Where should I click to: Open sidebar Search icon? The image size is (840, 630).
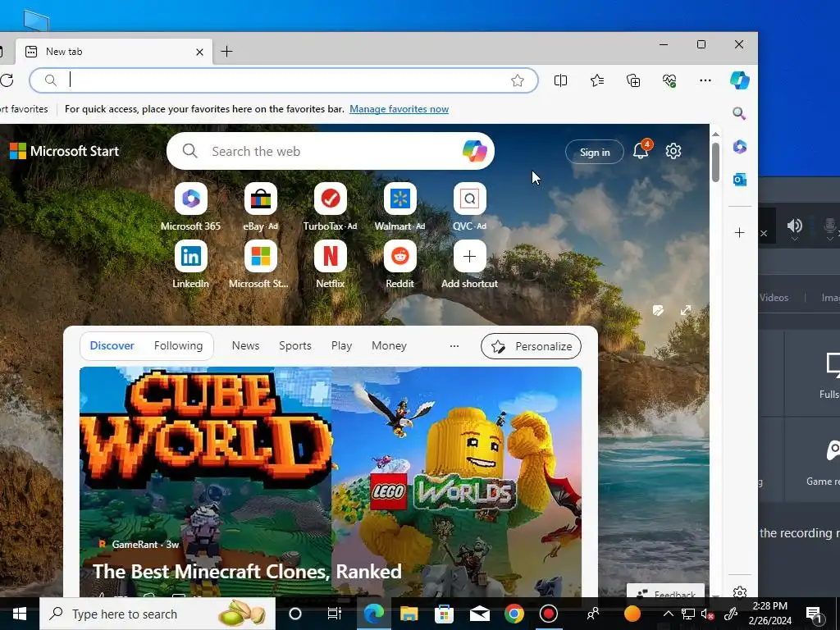pos(739,113)
